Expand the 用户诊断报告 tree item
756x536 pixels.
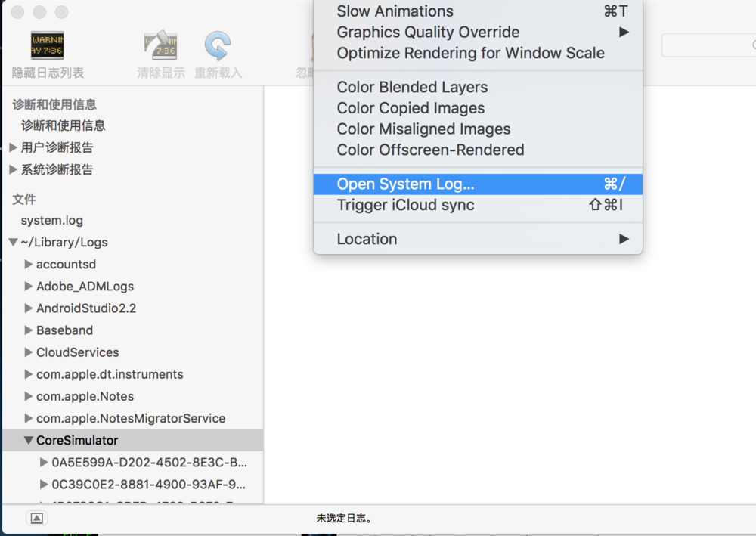(14, 147)
